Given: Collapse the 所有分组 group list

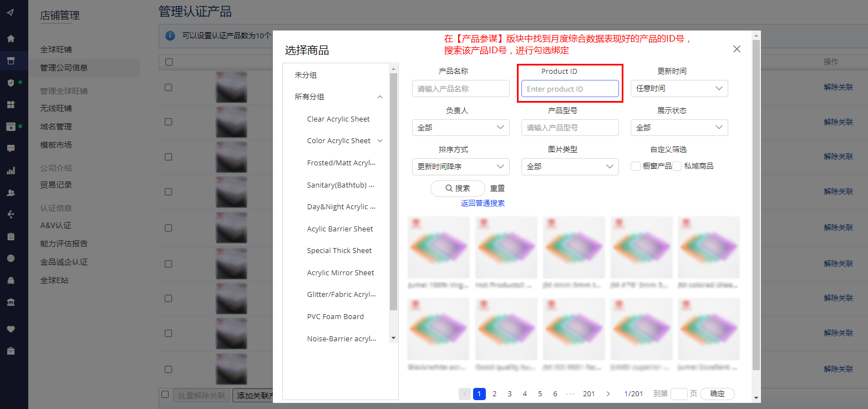Looking at the screenshot, I should [380, 97].
